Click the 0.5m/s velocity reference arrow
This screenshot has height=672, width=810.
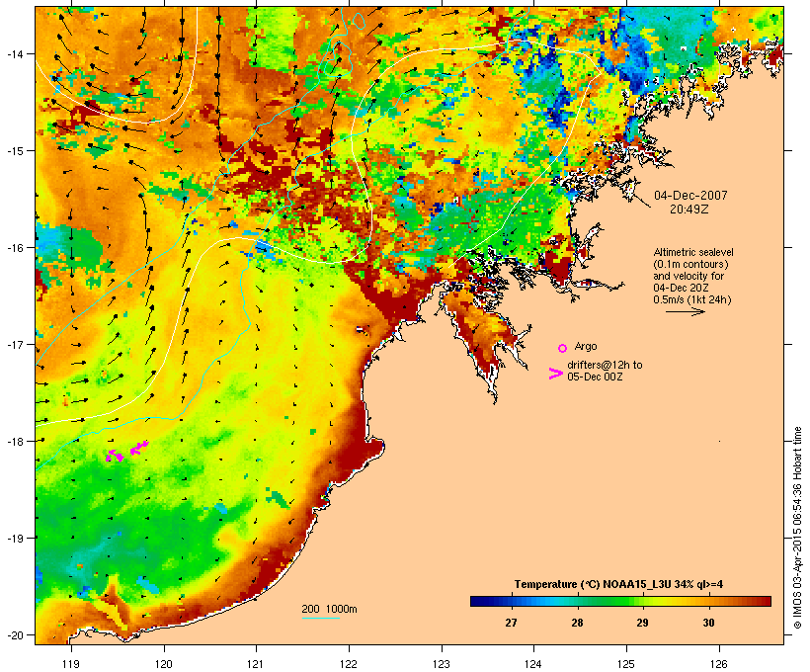685,311
